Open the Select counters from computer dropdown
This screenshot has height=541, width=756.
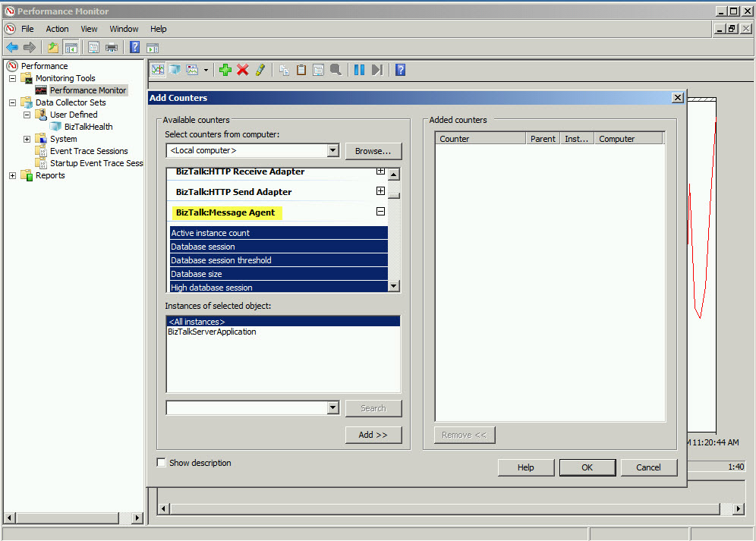[x=332, y=150]
